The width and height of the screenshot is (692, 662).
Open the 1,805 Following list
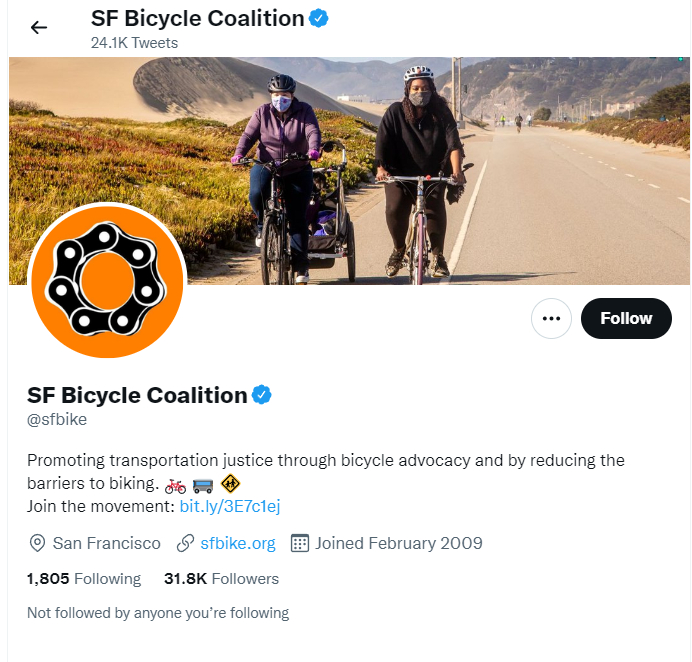coord(84,579)
